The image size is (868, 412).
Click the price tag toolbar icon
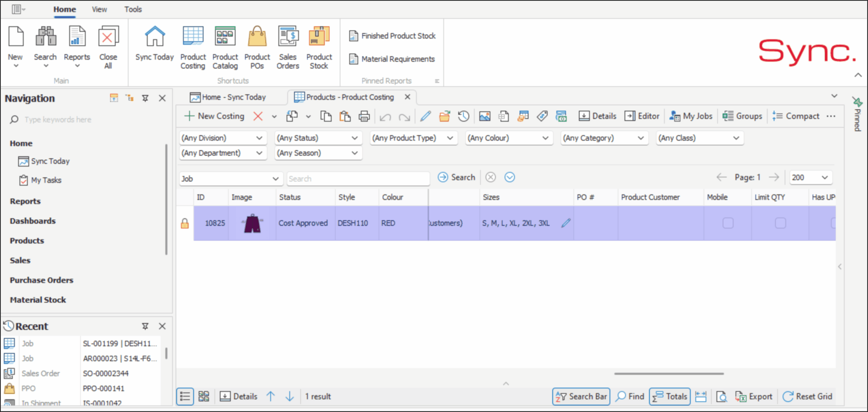click(x=542, y=117)
